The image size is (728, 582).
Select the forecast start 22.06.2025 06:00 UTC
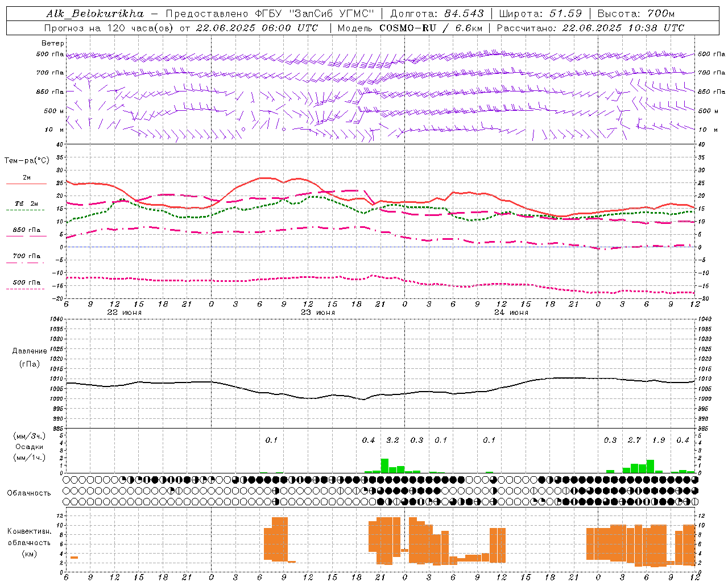coord(257,28)
